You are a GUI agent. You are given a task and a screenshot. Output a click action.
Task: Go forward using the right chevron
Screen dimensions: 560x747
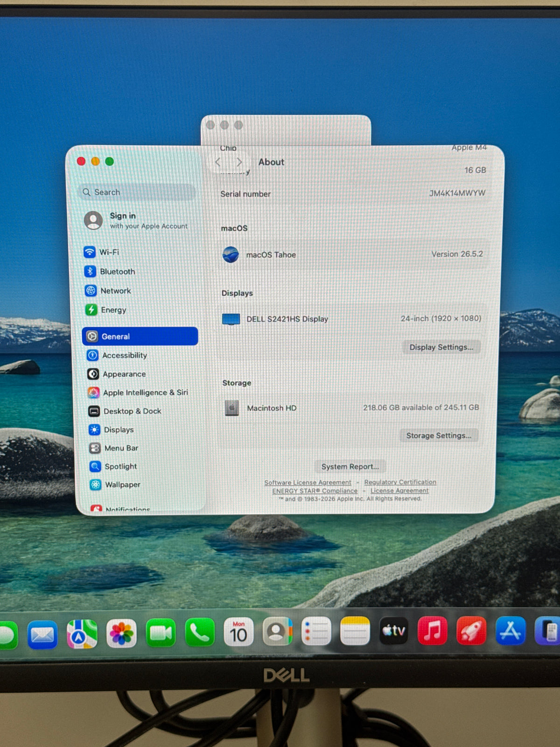tap(239, 162)
